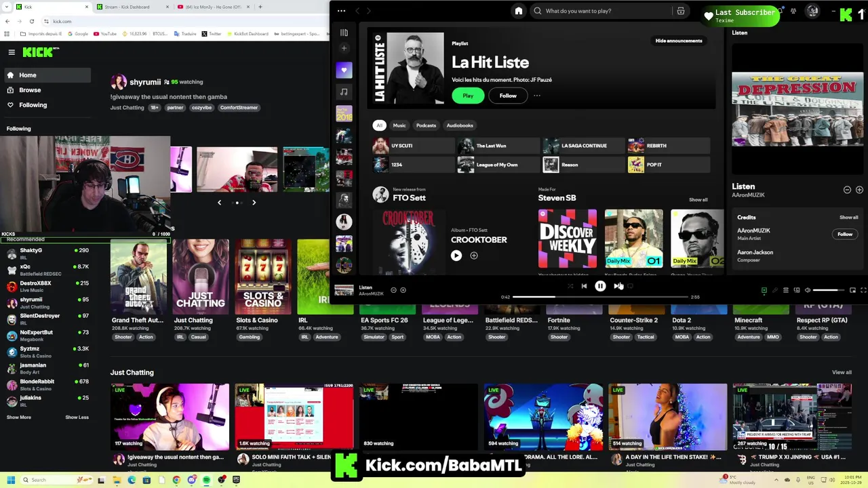The width and height of the screenshot is (868, 488).
Task: Show all credits in Now Playing panel
Action: point(848,218)
